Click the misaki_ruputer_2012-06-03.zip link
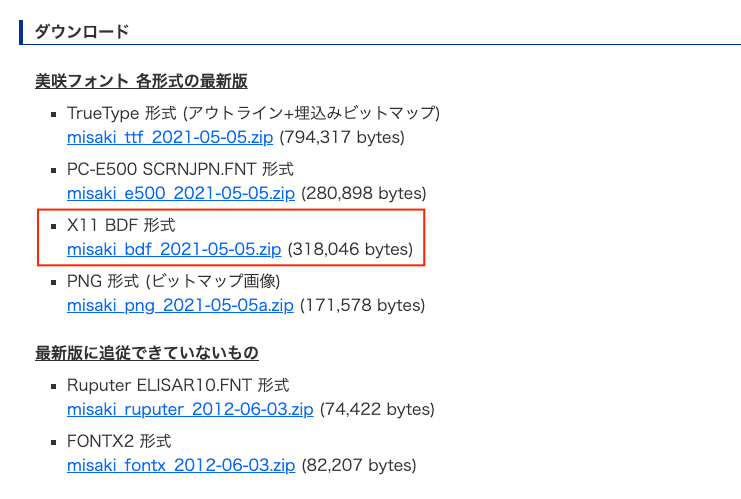Image resolution: width=741 pixels, height=499 pixels. (x=190, y=409)
